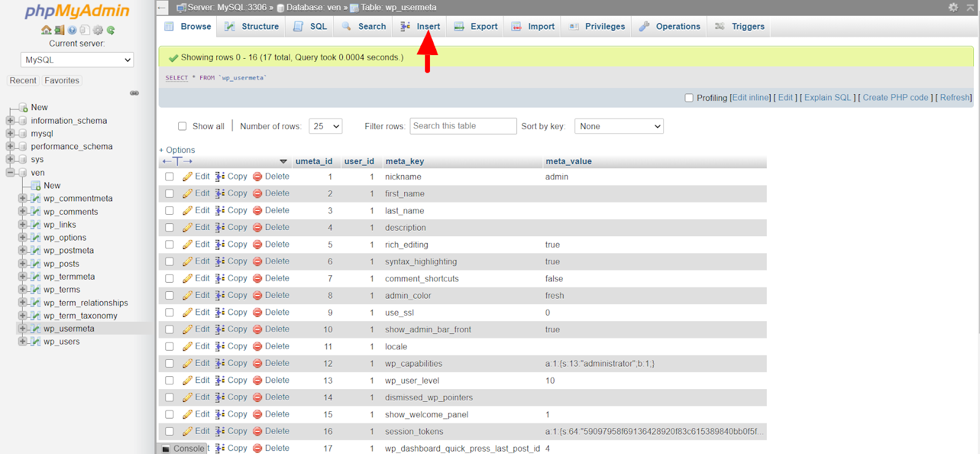
Task: Open the Structure tab
Action: [x=252, y=26]
